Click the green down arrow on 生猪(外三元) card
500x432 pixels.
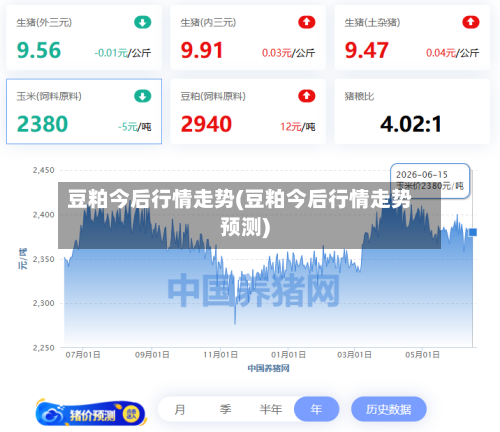143,22
